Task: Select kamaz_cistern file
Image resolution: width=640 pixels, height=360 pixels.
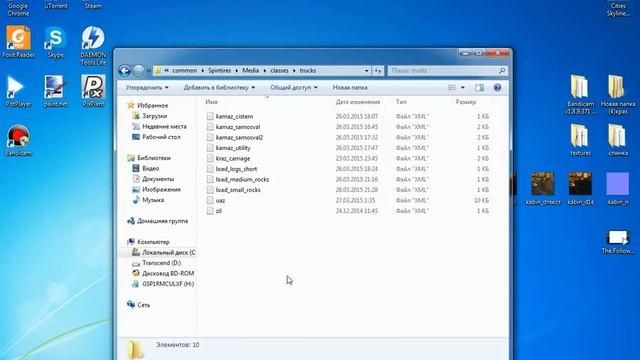Action: coord(234,116)
